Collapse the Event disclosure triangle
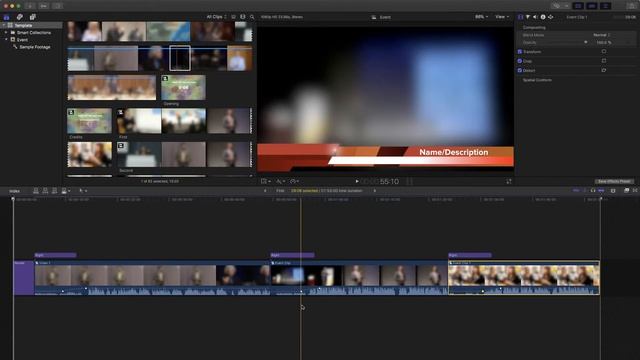640x360 pixels. [x=6, y=40]
